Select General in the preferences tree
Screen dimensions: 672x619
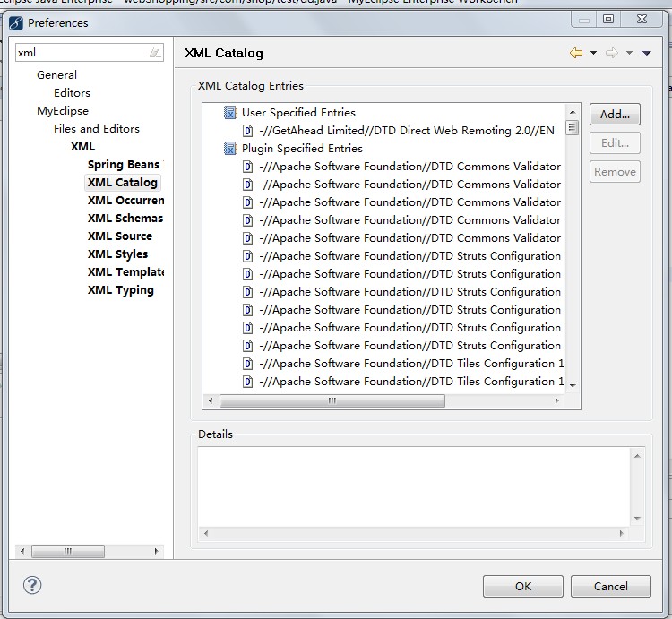pyautogui.click(x=56, y=75)
